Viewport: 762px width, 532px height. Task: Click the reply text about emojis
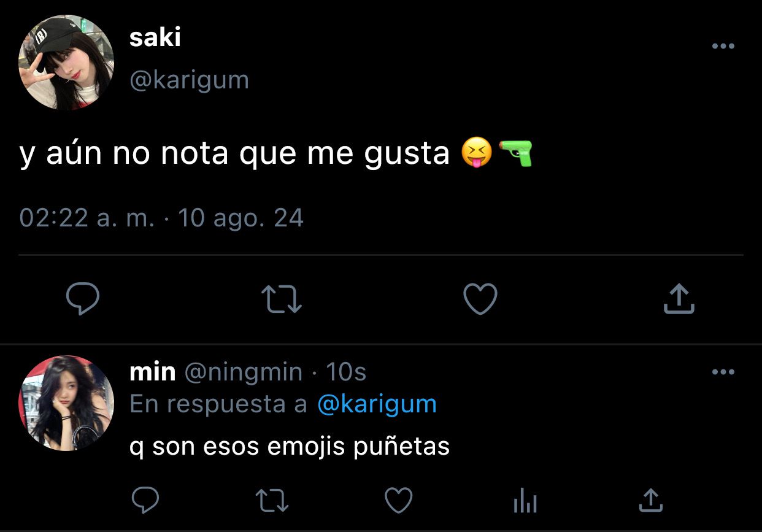(x=290, y=447)
